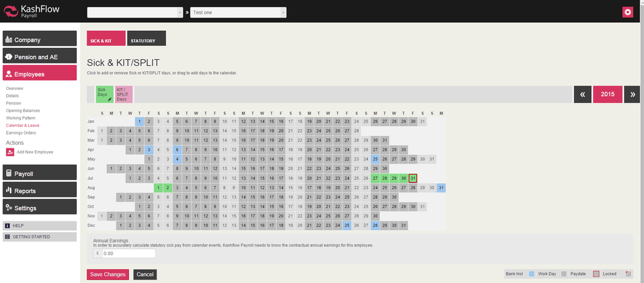Open the Company section in sidebar

pos(40,40)
